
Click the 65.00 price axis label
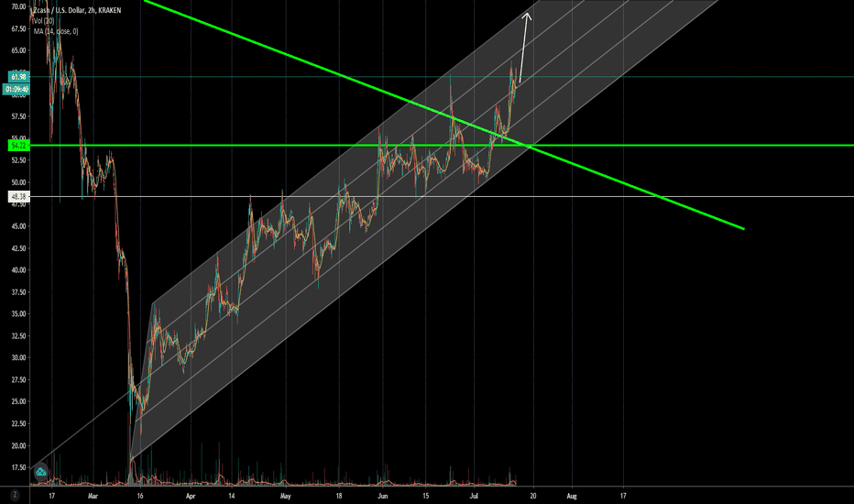click(19, 50)
